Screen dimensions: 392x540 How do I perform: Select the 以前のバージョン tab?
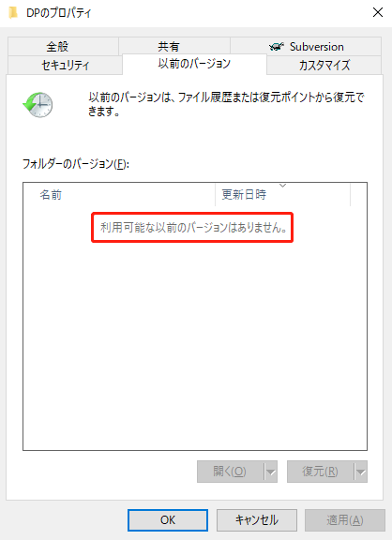pos(194,64)
